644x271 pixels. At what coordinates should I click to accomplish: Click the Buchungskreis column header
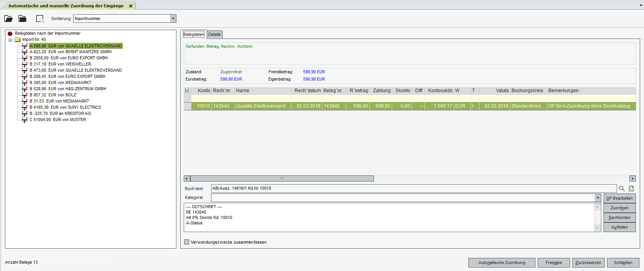point(528,91)
